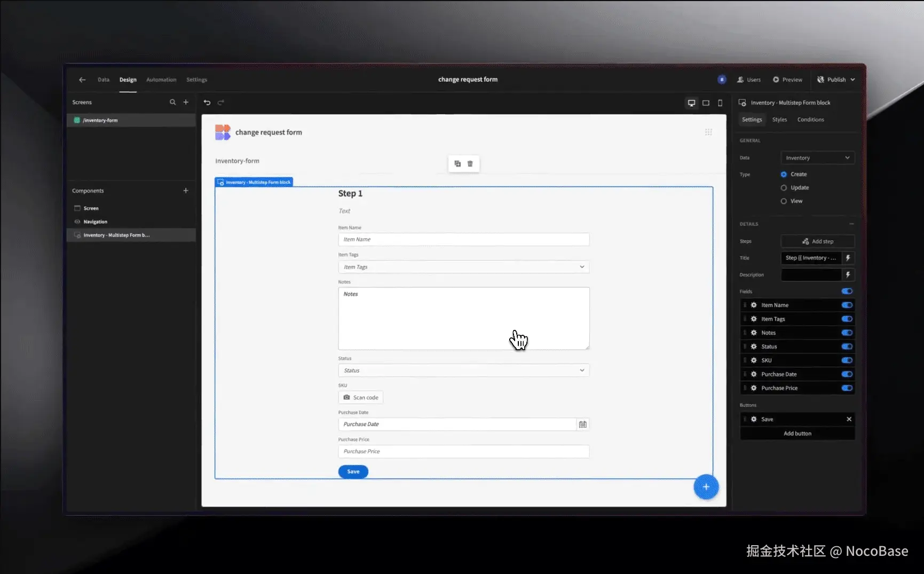Delete the selected block with trash icon
This screenshot has height=574, width=924.
(470, 163)
